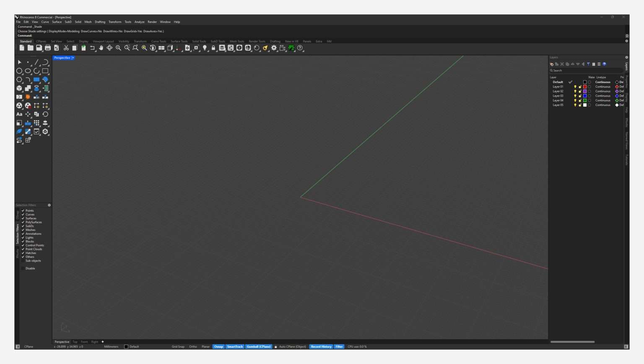Select the arrow pointer Select tool
The width and height of the screenshot is (644, 364).
coord(19,62)
